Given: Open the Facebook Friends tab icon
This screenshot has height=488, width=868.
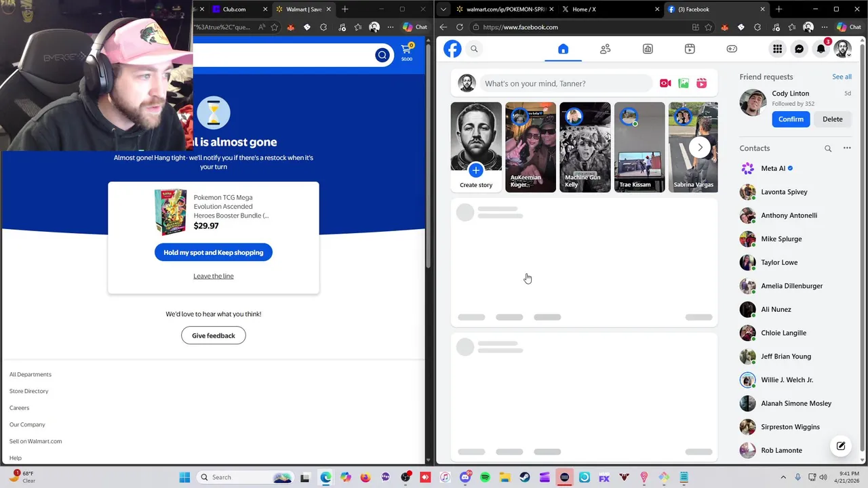Looking at the screenshot, I should coord(606,49).
